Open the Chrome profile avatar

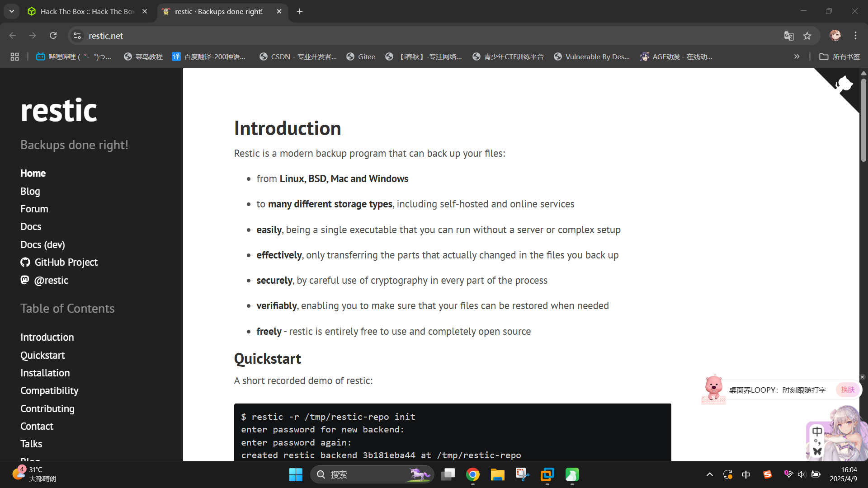click(835, 36)
